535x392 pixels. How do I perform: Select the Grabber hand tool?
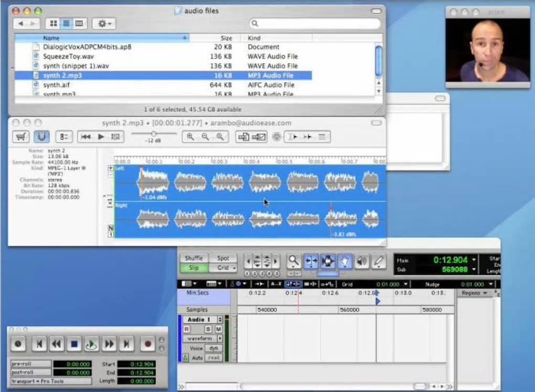[x=345, y=260]
